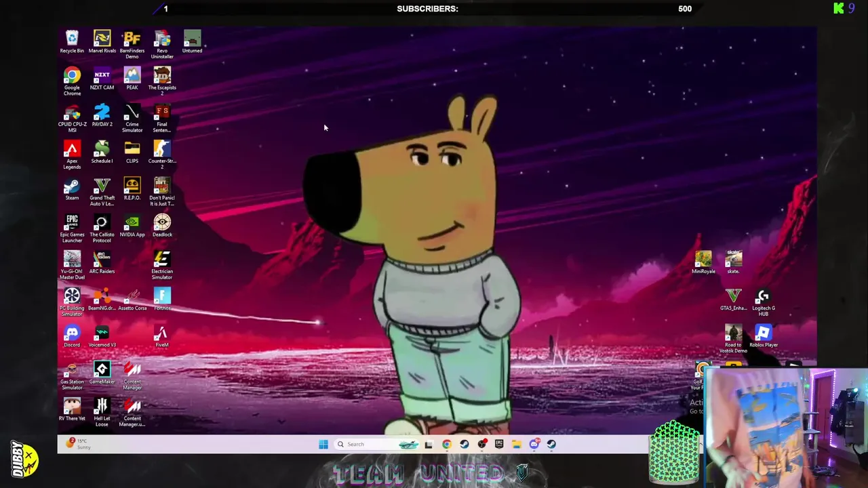Select the Content Manager.u... icon
This screenshot has width=868, height=488.
click(x=132, y=412)
